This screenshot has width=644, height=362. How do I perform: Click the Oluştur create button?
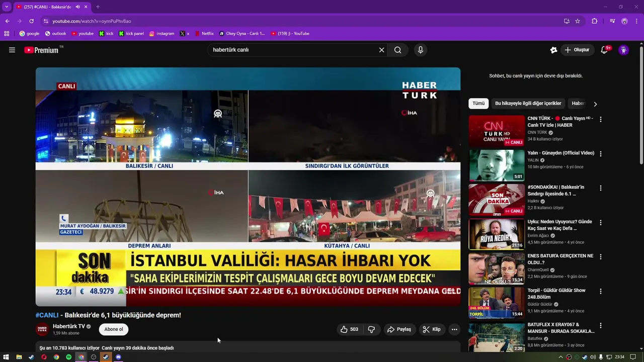[x=577, y=50]
